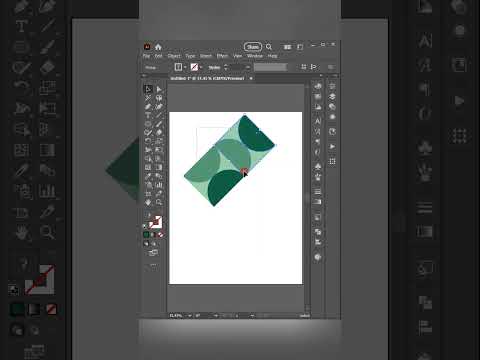The image size is (480, 360).
Task: Switch to Draw Normal mode
Action: tap(146, 244)
